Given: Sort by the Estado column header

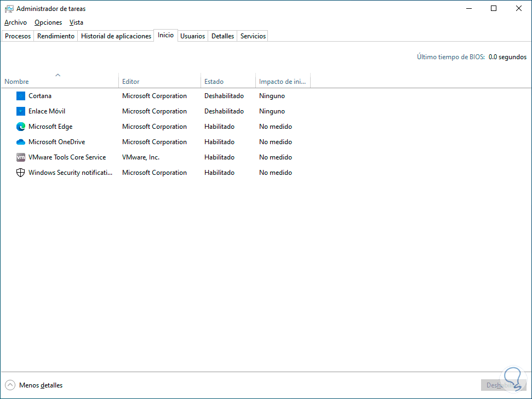Looking at the screenshot, I should (x=228, y=80).
